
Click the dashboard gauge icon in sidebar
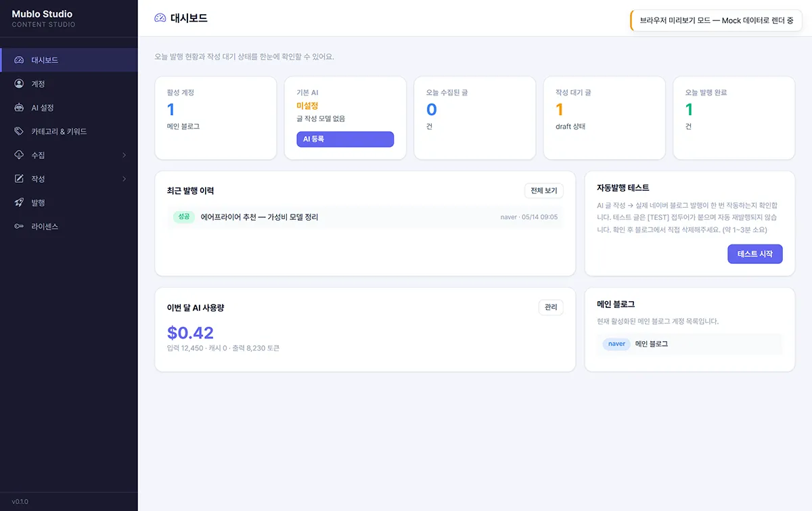(x=19, y=60)
